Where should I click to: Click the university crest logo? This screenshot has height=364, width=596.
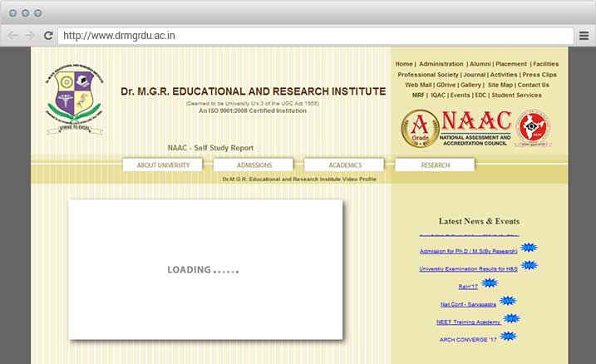[x=74, y=101]
